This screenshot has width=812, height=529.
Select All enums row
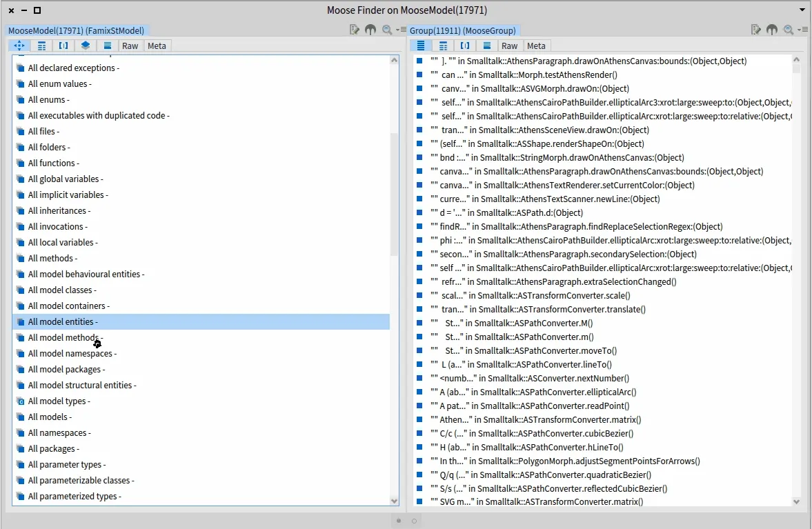(x=201, y=99)
